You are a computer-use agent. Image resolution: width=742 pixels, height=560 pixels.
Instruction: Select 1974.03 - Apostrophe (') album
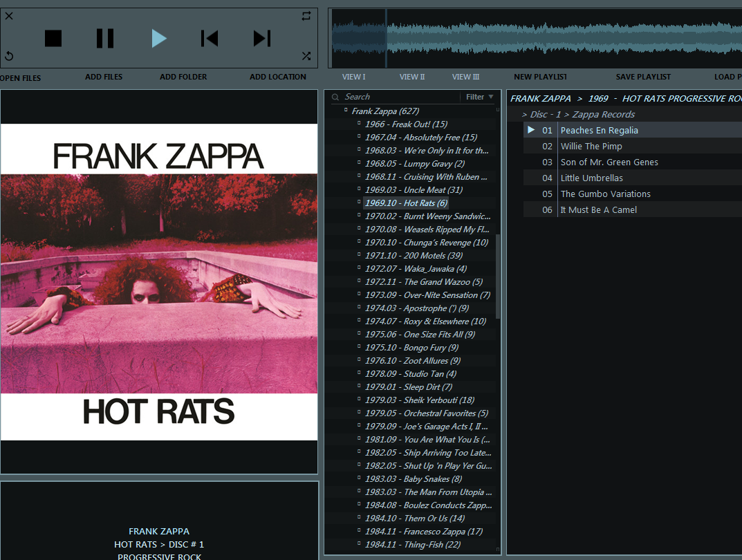pyautogui.click(x=416, y=308)
